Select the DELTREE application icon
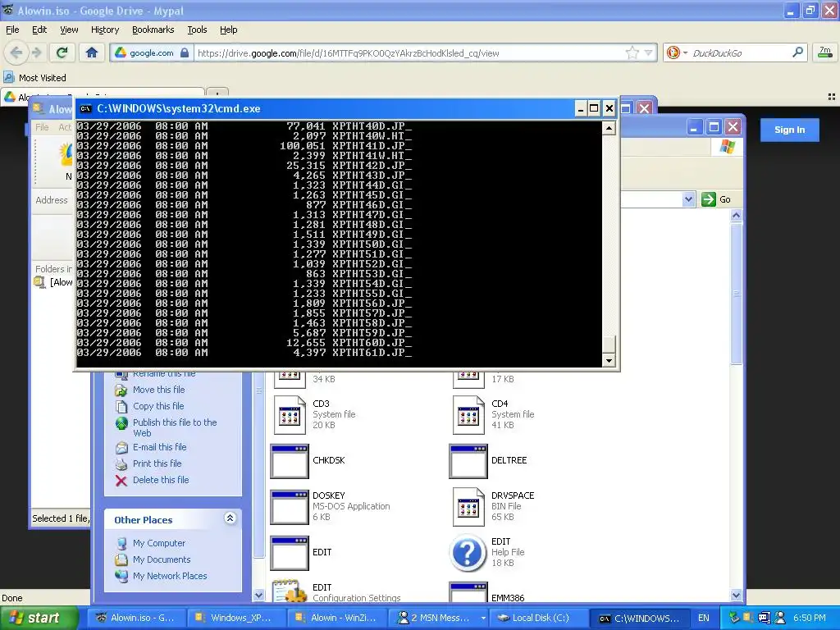840x630 pixels. pos(468,461)
